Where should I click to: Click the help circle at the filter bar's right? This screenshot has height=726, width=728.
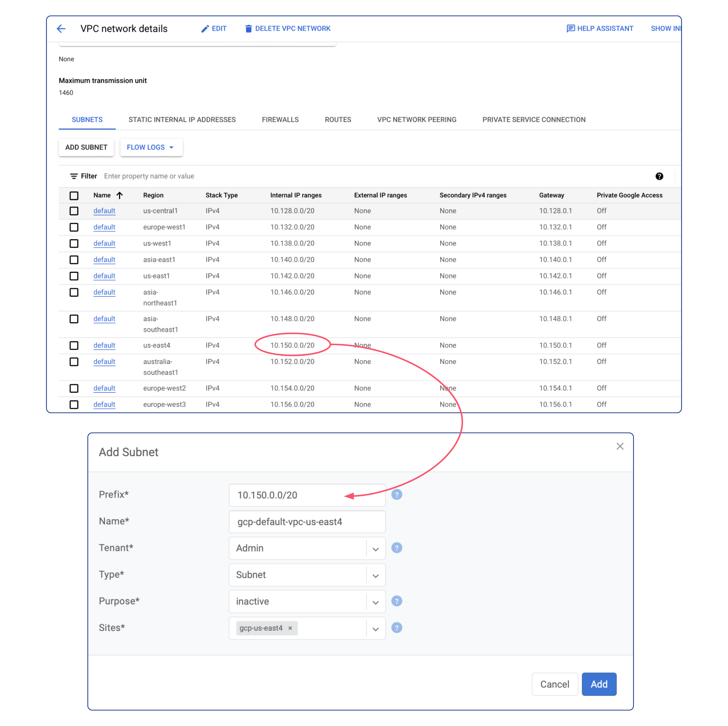point(659,176)
